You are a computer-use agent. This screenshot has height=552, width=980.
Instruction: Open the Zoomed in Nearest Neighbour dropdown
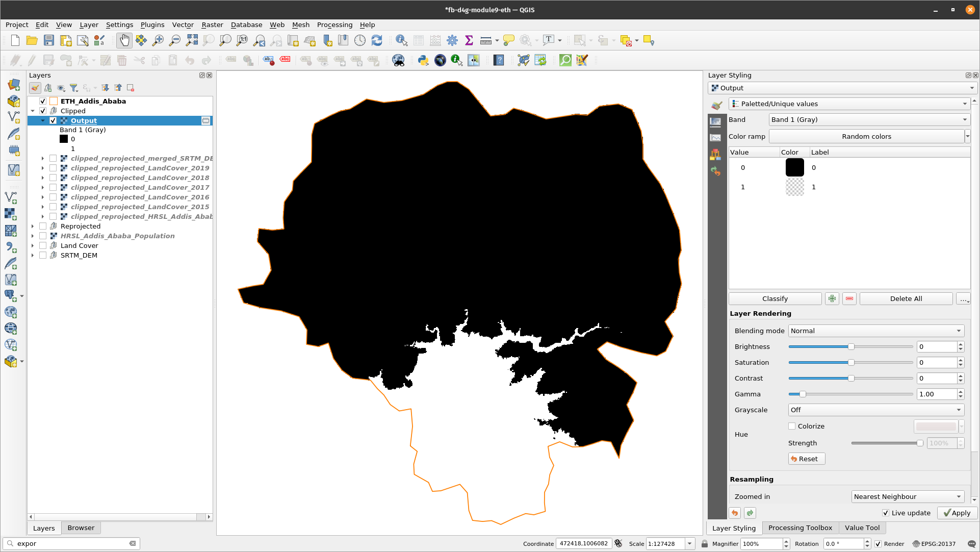(908, 497)
